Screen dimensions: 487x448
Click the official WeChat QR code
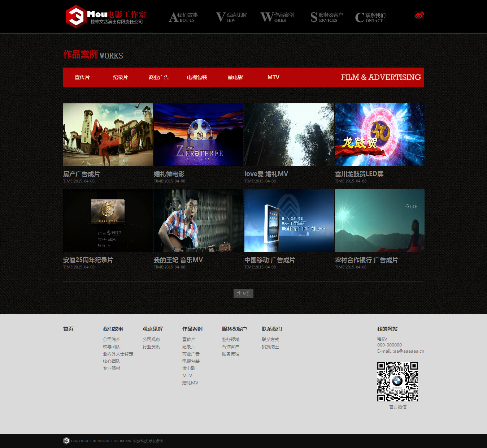(397, 382)
